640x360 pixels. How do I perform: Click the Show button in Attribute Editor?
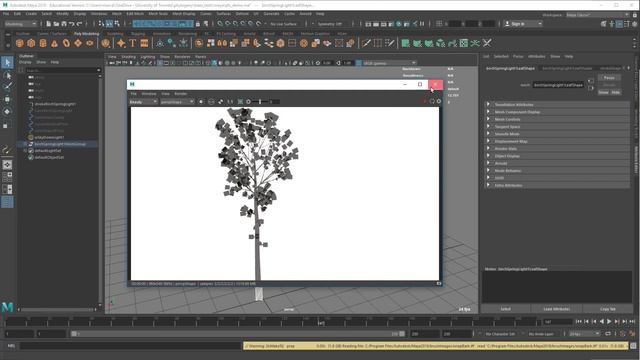tap(603, 92)
